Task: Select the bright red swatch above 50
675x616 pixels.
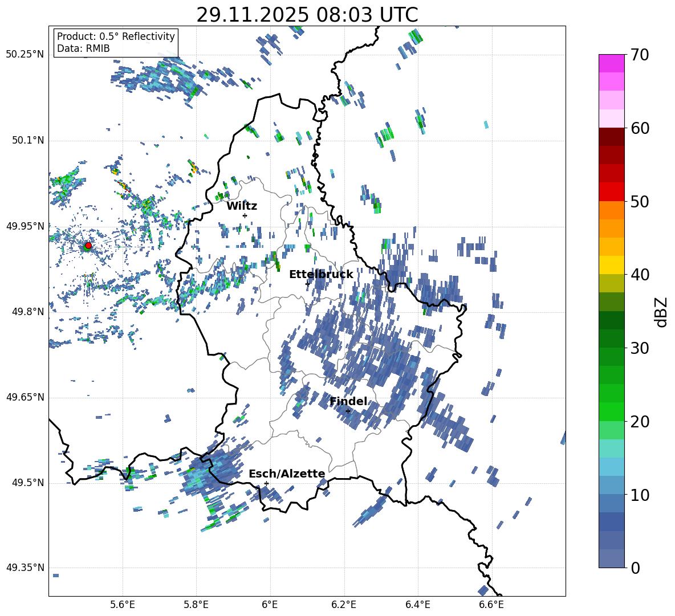Action: point(612,191)
